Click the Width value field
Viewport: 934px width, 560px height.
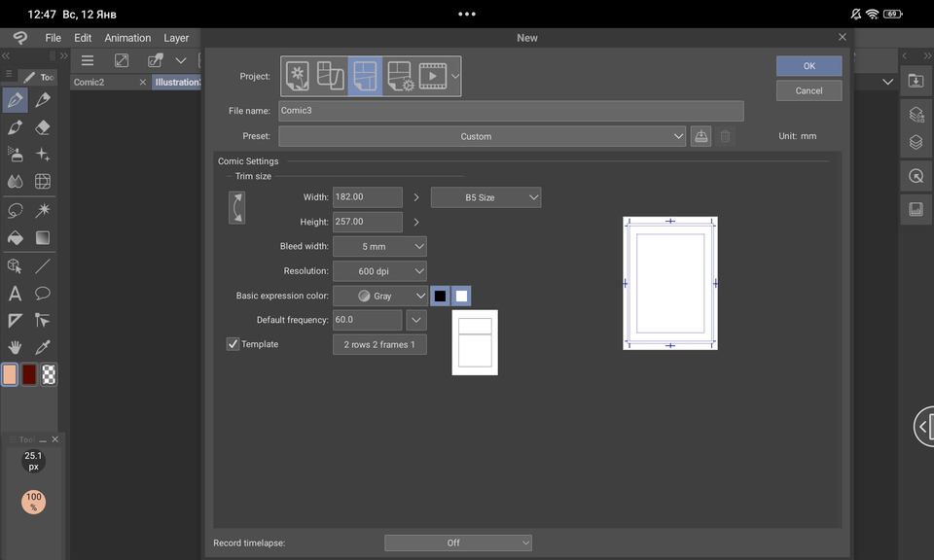(368, 197)
